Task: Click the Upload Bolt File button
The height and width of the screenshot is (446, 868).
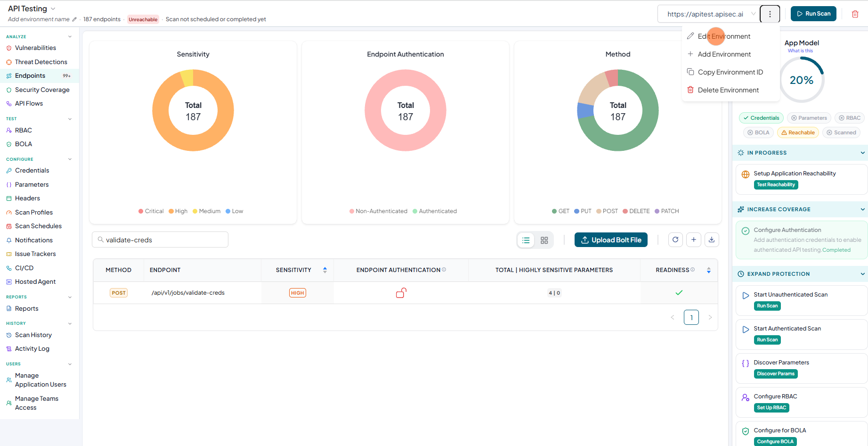Action: tap(611, 240)
